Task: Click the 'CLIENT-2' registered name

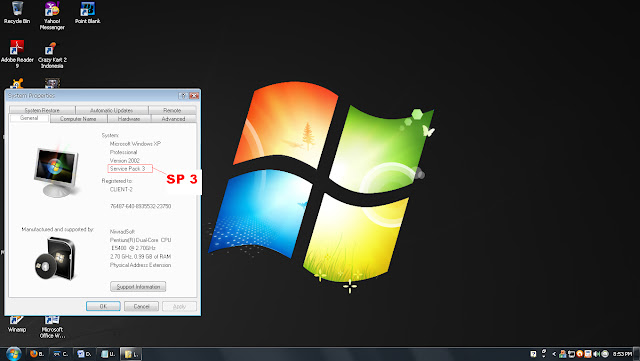Action: (x=121, y=189)
